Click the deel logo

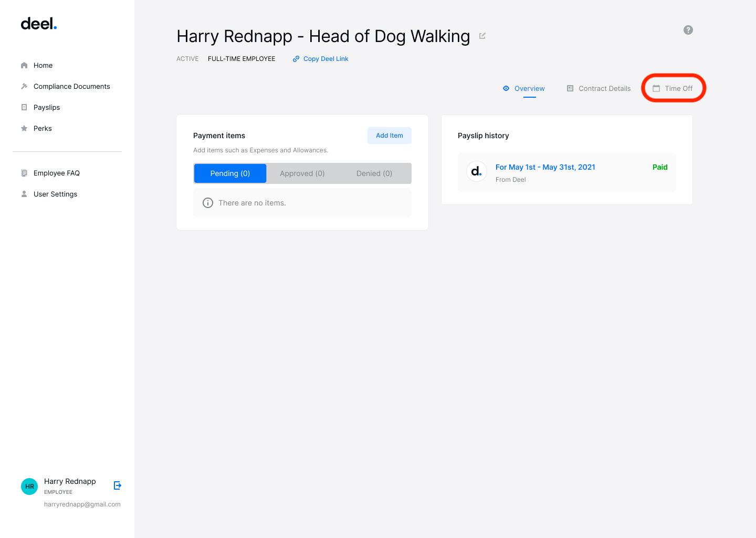(39, 24)
